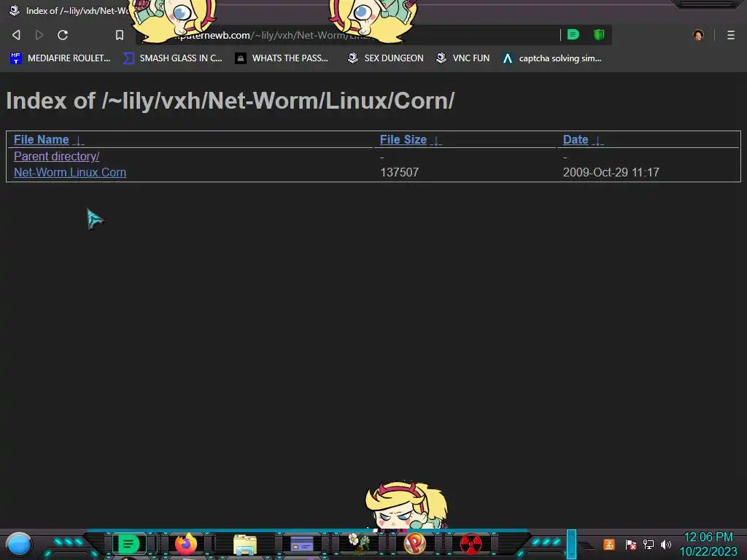Open the Start orb on the taskbar
The image size is (747, 560).
point(19,544)
